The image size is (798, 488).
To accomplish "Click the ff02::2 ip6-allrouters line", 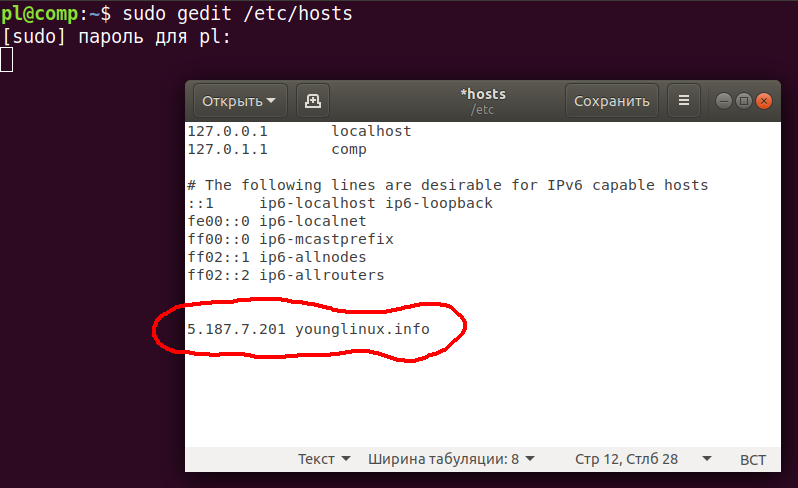I will tap(285, 275).
